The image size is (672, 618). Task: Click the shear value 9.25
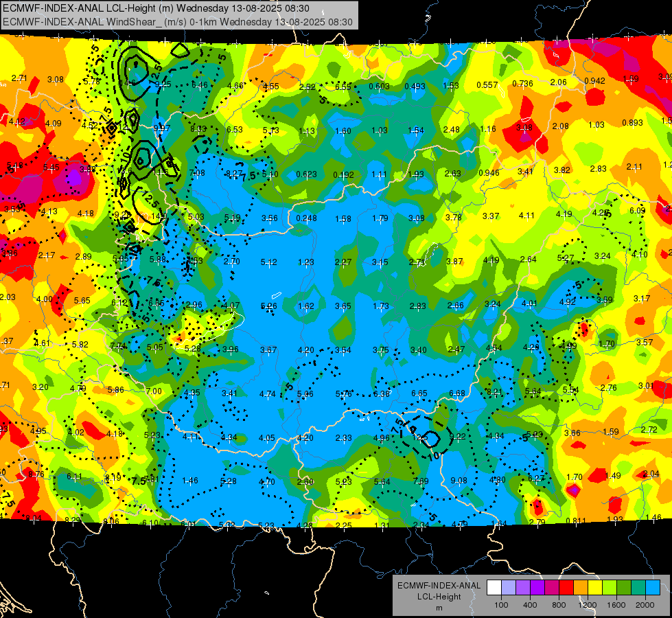163,84
